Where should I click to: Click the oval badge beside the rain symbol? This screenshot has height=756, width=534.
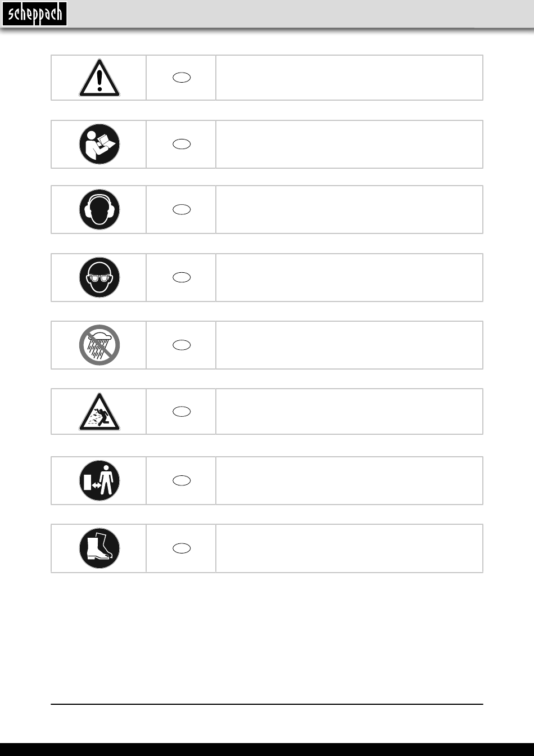pos(182,345)
